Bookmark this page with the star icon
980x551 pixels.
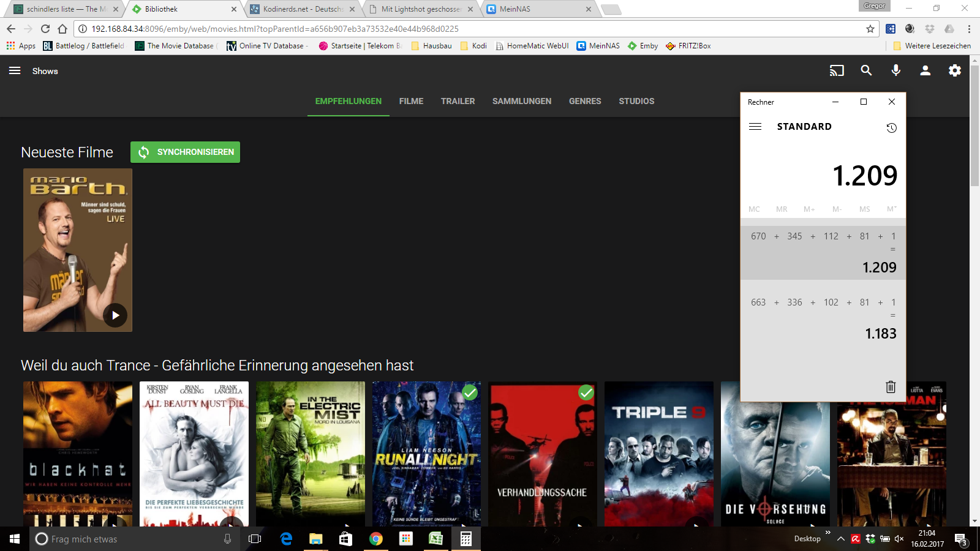tap(870, 29)
